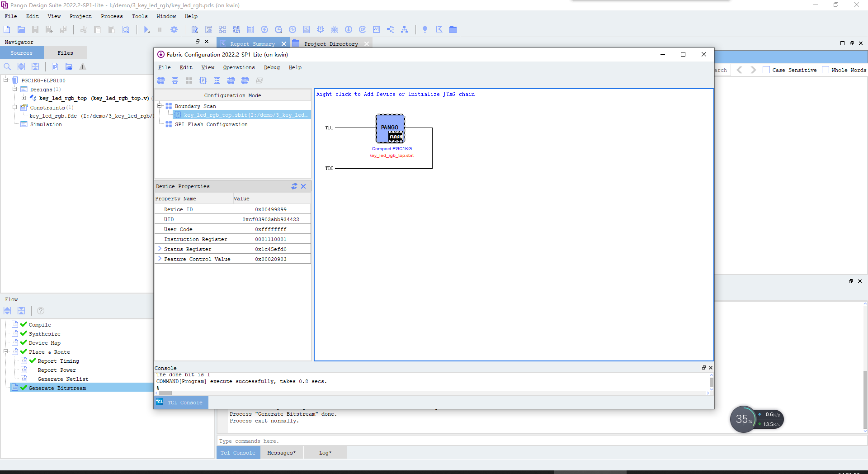Collapse the Place & Route flow node

[x=6, y=351]
